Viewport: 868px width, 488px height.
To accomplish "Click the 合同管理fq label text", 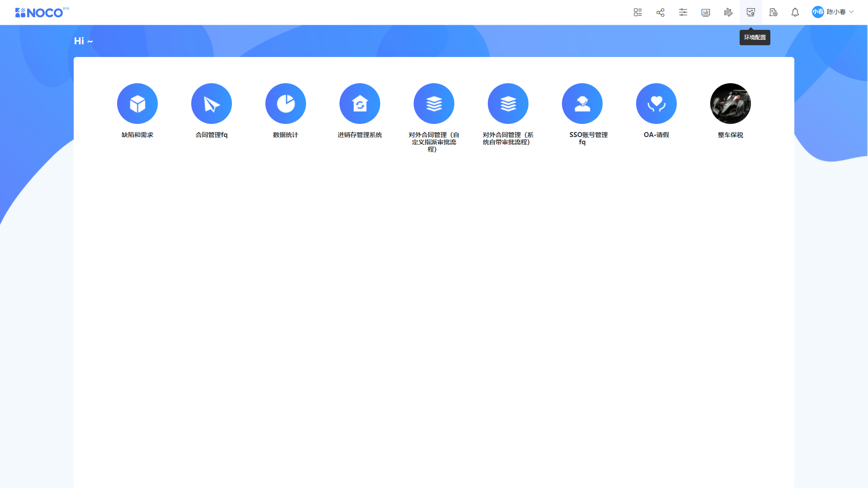I will [x=212, y=135].
